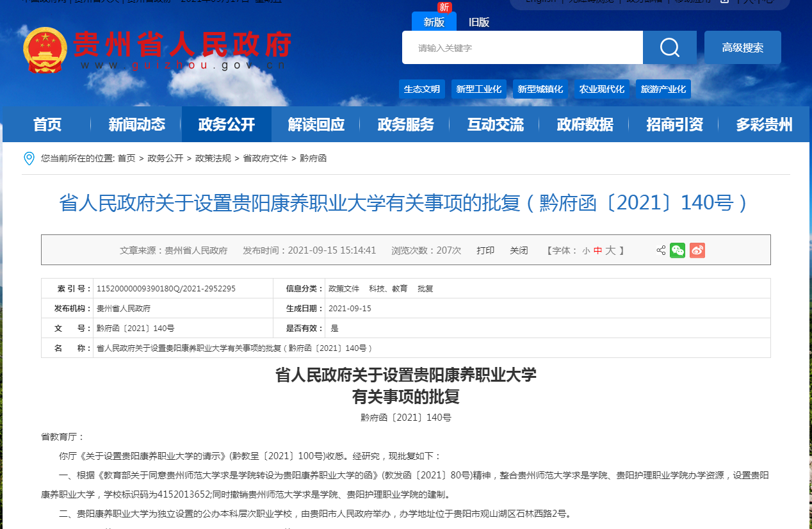Image resolution: width=812 pixels, height=529 pixels.
Task: Open 高级搜索 advanced search
Action: pos(742,47)
